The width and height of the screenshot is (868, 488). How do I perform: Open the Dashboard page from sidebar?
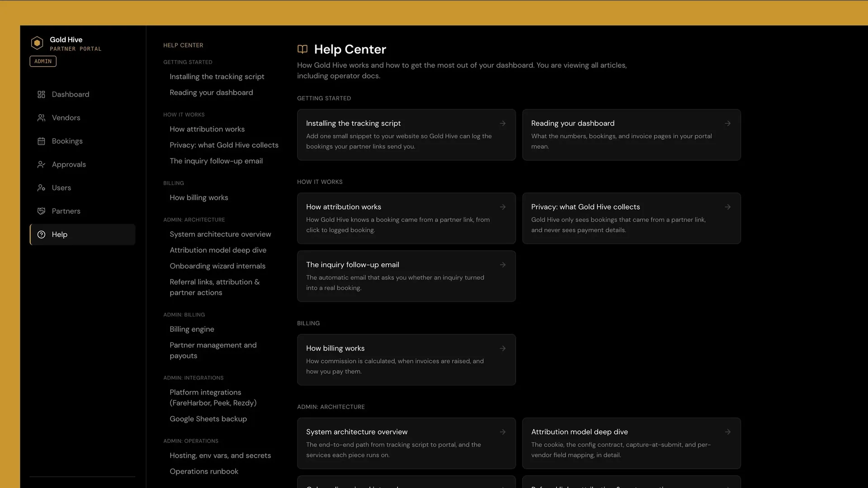(x=83, y=94)
